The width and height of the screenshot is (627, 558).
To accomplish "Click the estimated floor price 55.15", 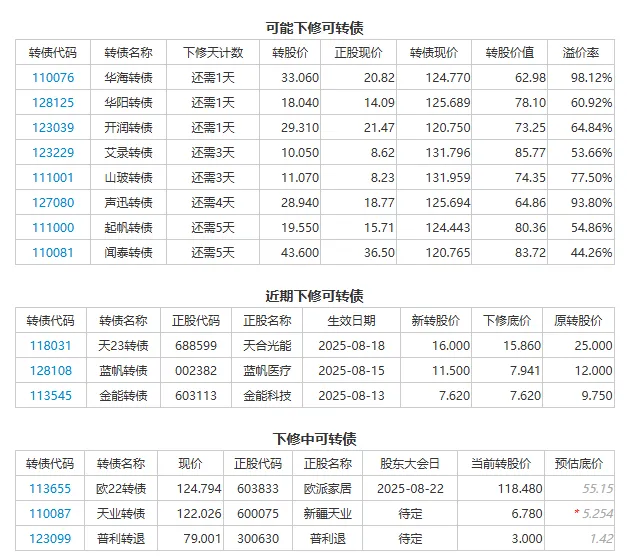I will (x=597, y=489).
